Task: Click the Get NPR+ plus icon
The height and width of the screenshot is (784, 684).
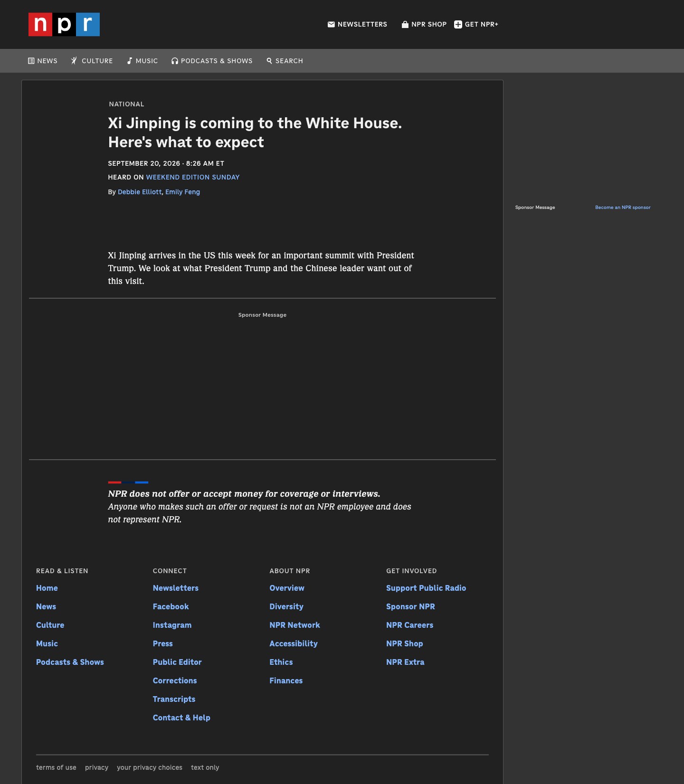Action: pyautogui.click(x=458, y=24)
